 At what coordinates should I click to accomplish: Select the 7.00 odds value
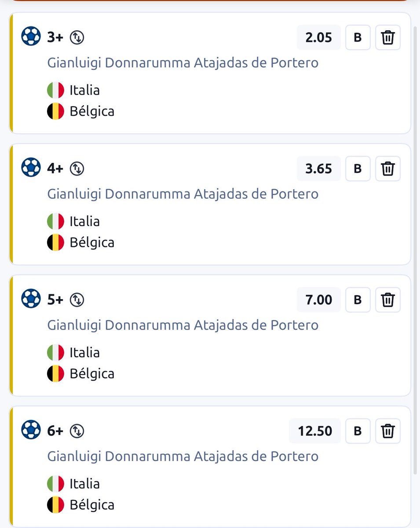[x=319, y=300]
